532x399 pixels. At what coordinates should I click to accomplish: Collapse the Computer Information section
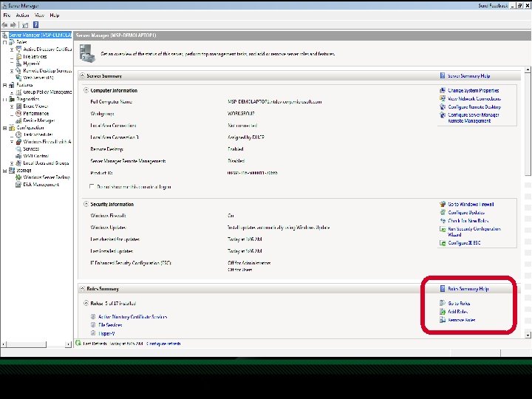pyautogui.click(x=86, y=91)
